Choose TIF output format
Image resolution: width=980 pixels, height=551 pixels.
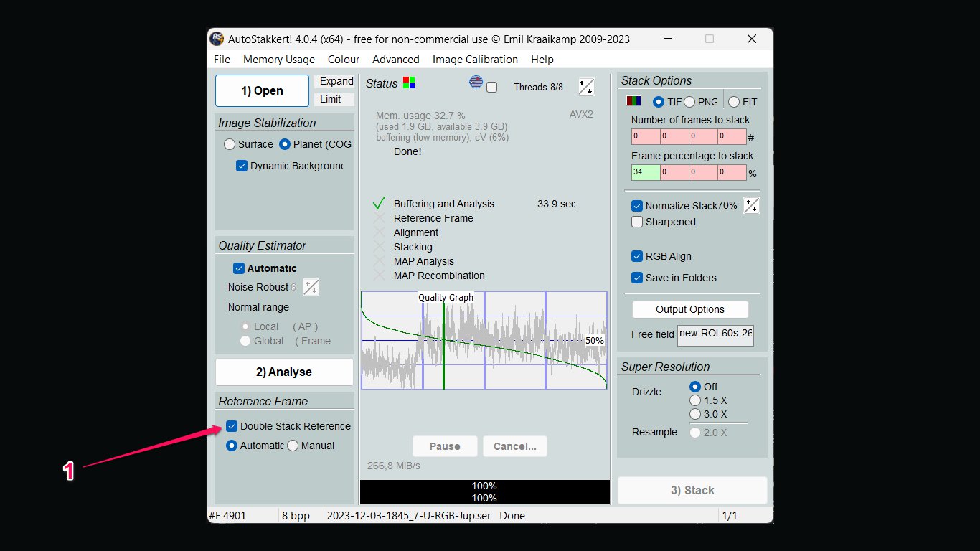coord(659,102)
